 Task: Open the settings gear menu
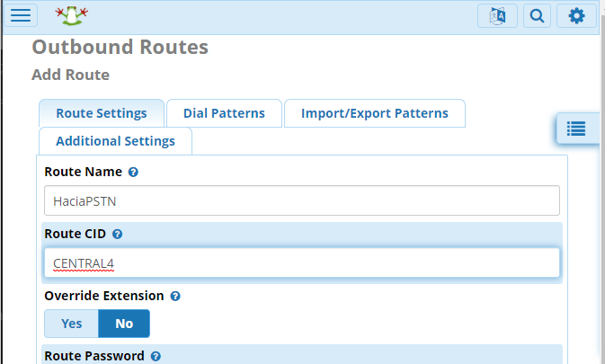(576, 15)
